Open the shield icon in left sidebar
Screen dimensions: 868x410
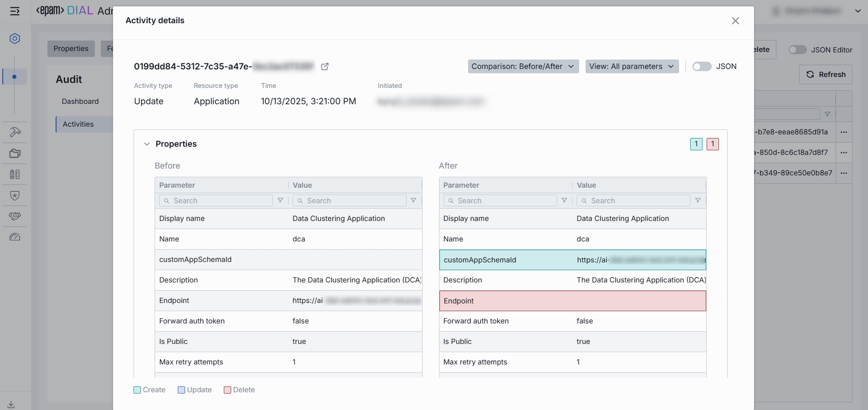15,195
